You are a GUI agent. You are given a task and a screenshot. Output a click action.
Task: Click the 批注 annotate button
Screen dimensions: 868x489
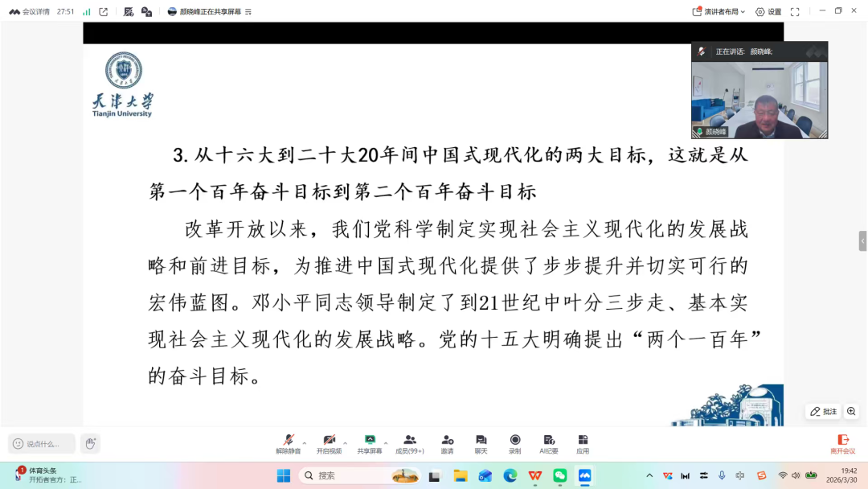pos(823,411)
